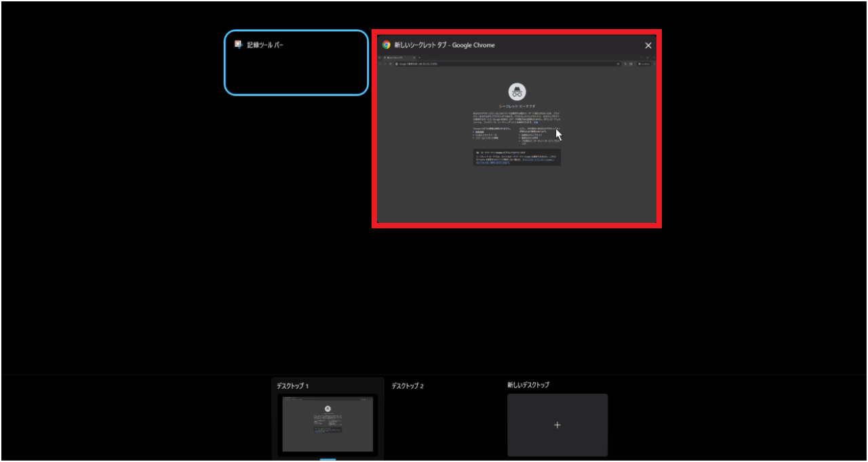Viewport: 868px width, 462px height.
Task: Select the 新しいシークレット タブ window title
Action: click(x=444, y=45)
